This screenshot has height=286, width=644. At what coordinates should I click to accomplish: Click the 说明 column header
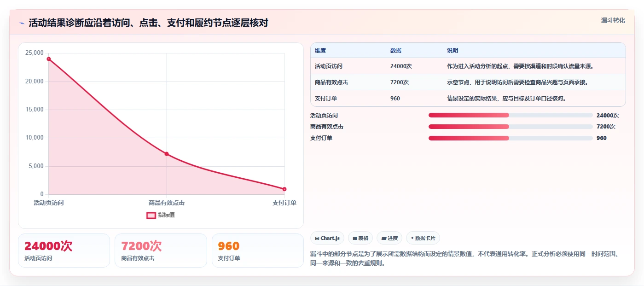click(453, 51)
